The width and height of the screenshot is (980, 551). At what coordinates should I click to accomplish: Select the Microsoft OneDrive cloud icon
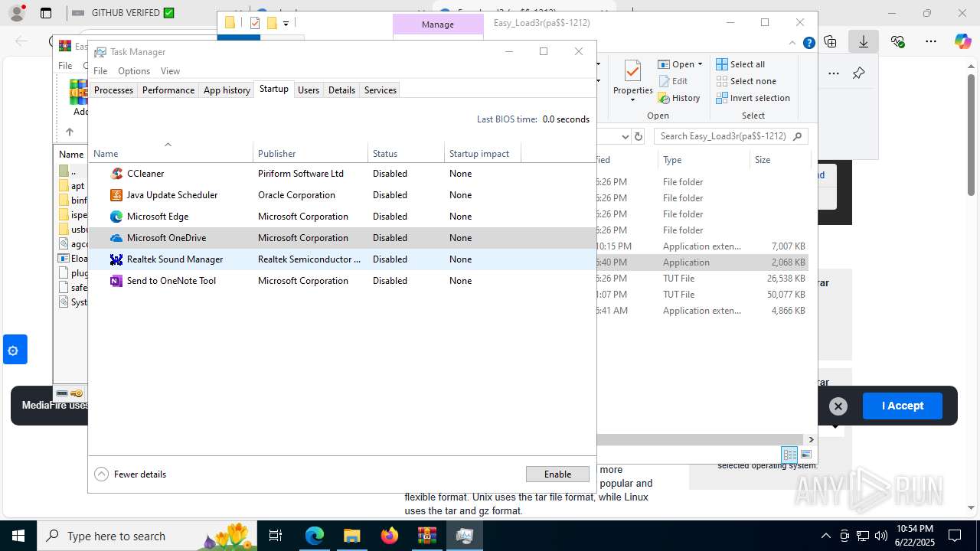pos(116,238)
